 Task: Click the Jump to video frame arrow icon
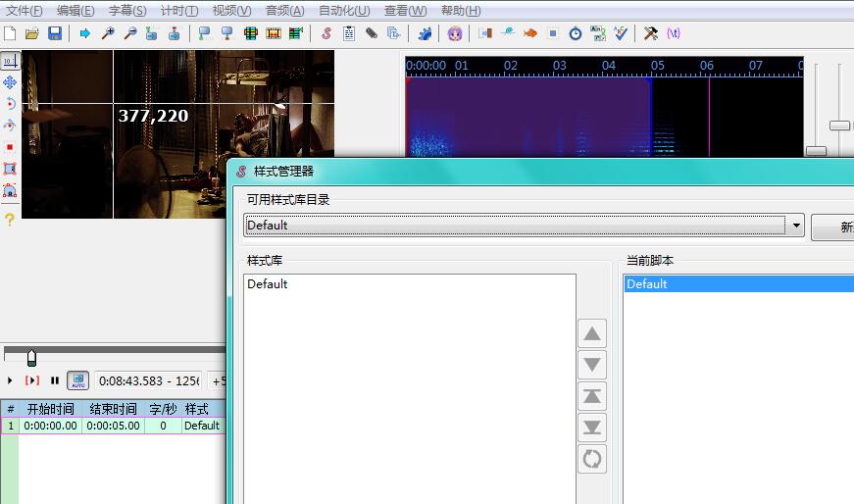[x=85, y=33]
